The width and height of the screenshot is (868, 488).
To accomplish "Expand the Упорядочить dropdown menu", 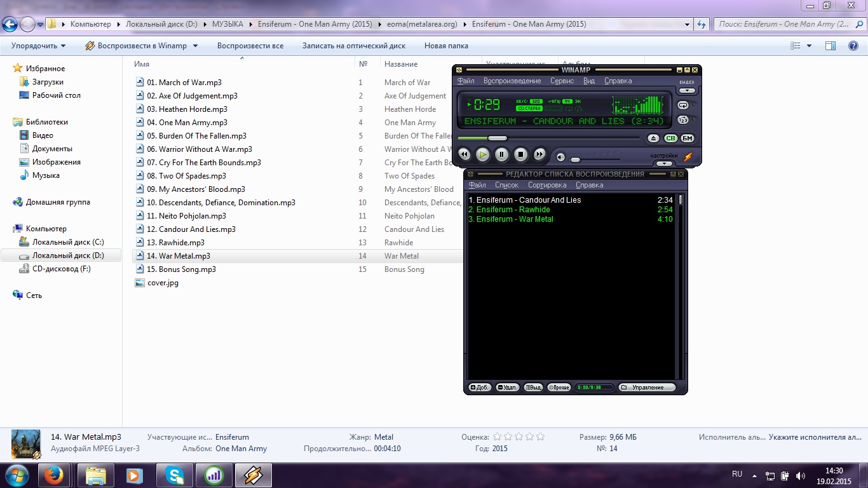I will tap(38, 46).
